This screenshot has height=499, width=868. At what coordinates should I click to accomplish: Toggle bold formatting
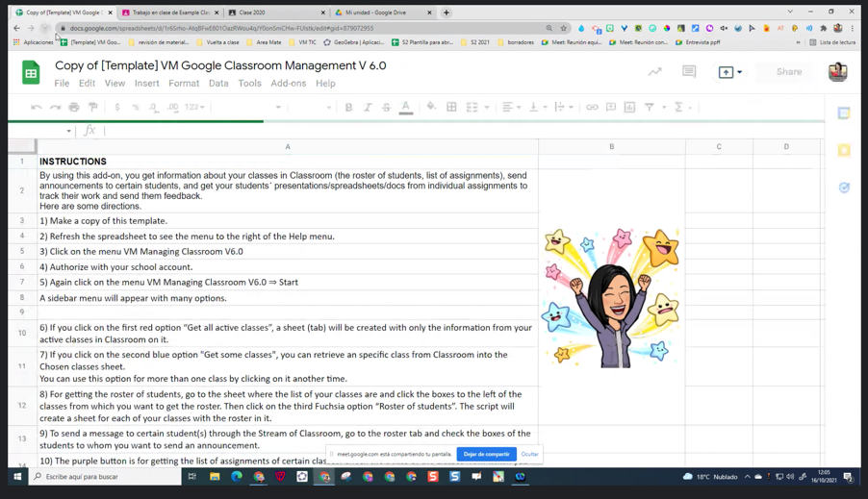tap(348, 108)
